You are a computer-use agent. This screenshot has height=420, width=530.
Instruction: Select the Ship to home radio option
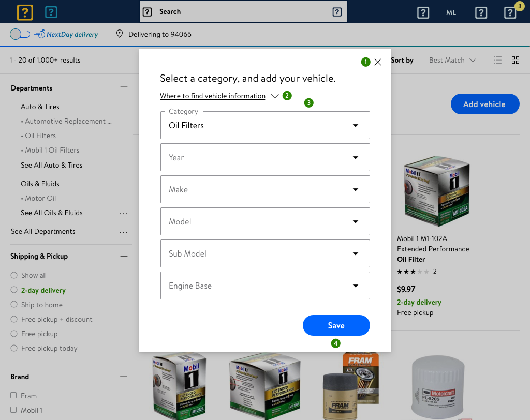14,304
